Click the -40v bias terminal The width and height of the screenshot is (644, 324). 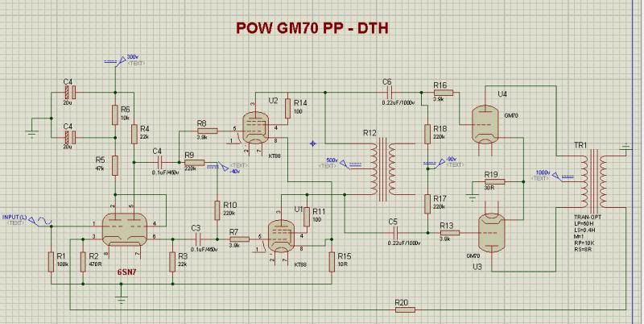[x=218, y=168]
